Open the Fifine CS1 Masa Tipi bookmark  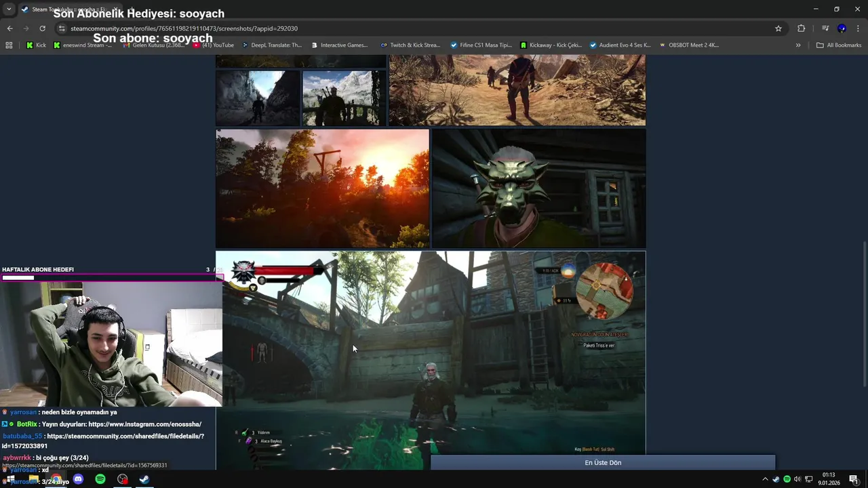[x=481, y=45]
